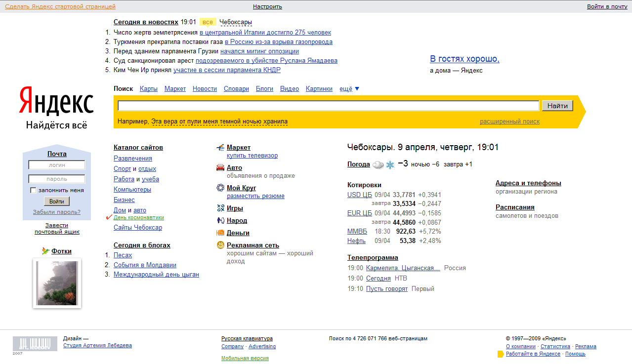
Task: Open the Мой Круг icon
Action: point(220,188)
